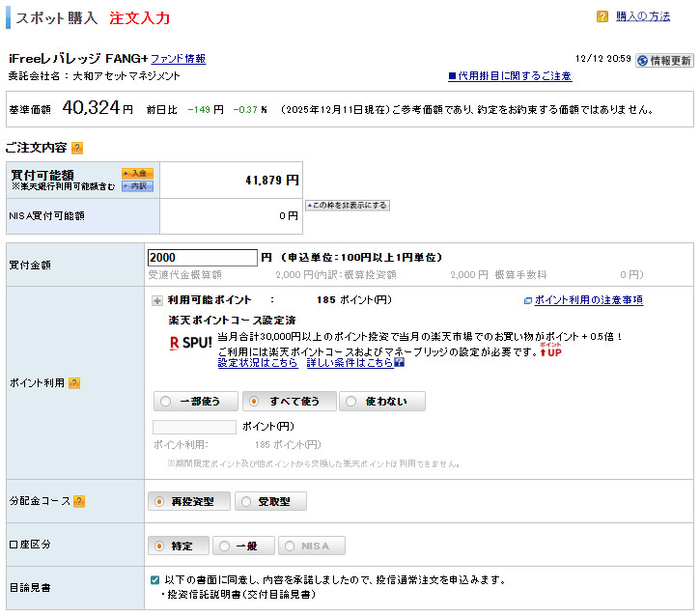Select the 使わない points radio button

(x=381, y=401)
